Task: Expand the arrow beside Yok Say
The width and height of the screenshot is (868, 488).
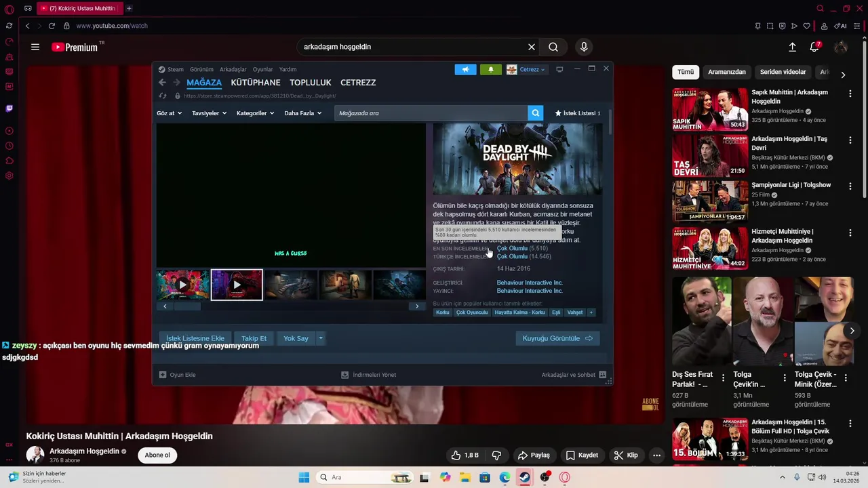Action: [321, 338]
